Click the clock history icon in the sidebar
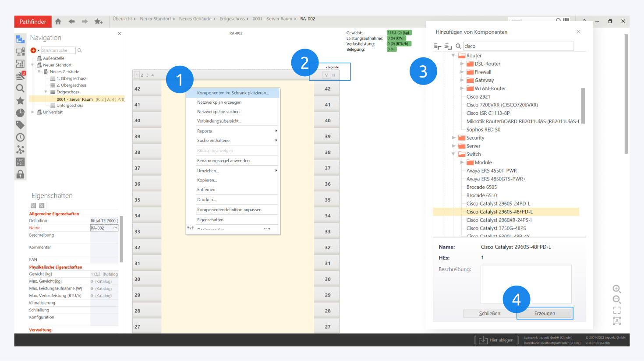This screenshot has width=644, height=361. (x=20, y=138)
